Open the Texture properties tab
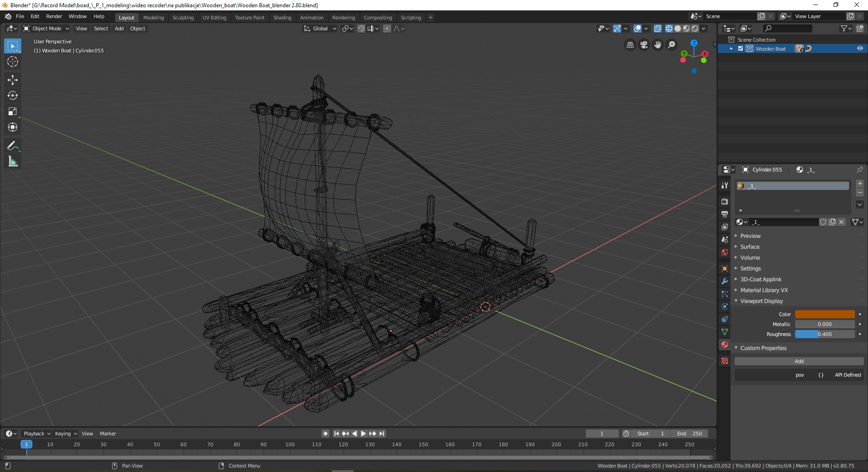The image size is (868, 472). (725, 361)
